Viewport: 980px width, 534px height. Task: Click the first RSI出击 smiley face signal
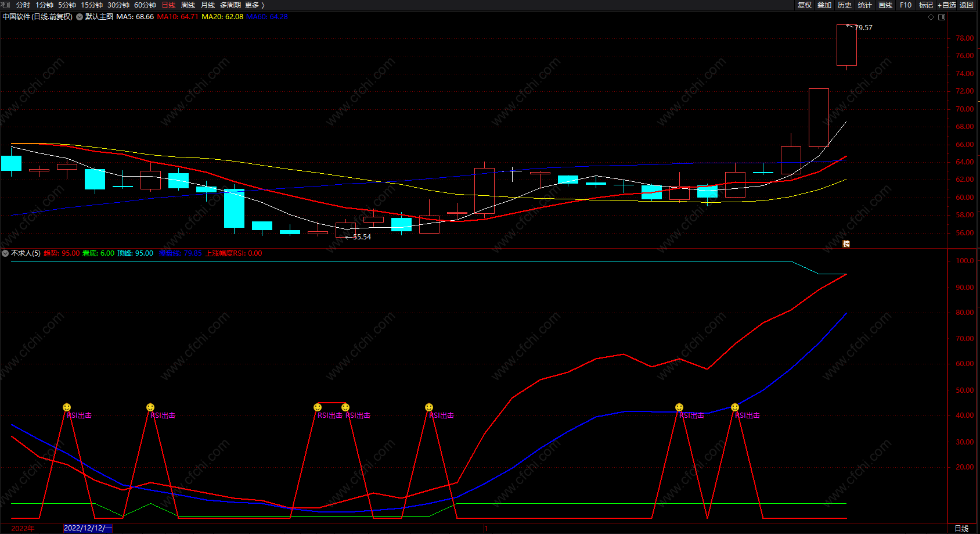pyautogui.click(x=67, y=407)
